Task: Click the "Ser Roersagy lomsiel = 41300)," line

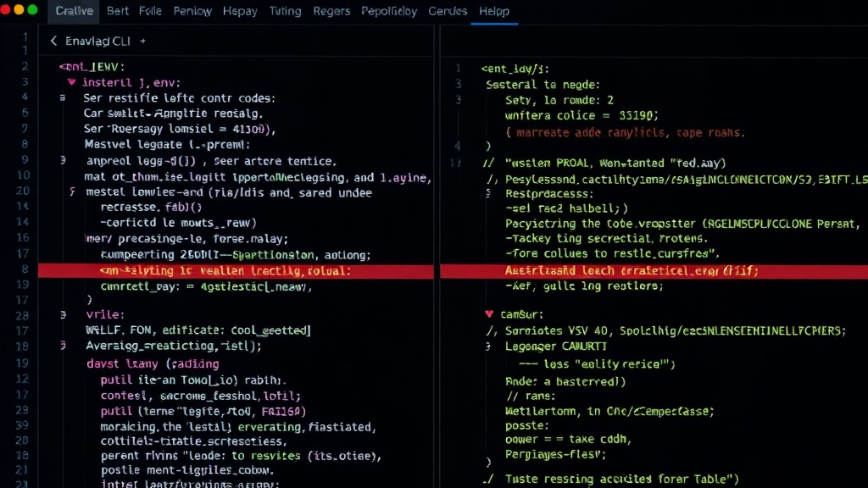Action: [x=180, y=129]
